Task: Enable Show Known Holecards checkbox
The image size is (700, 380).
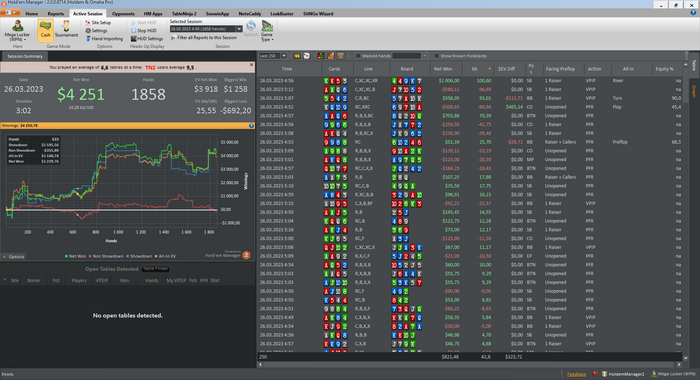Action: (437, 56)
